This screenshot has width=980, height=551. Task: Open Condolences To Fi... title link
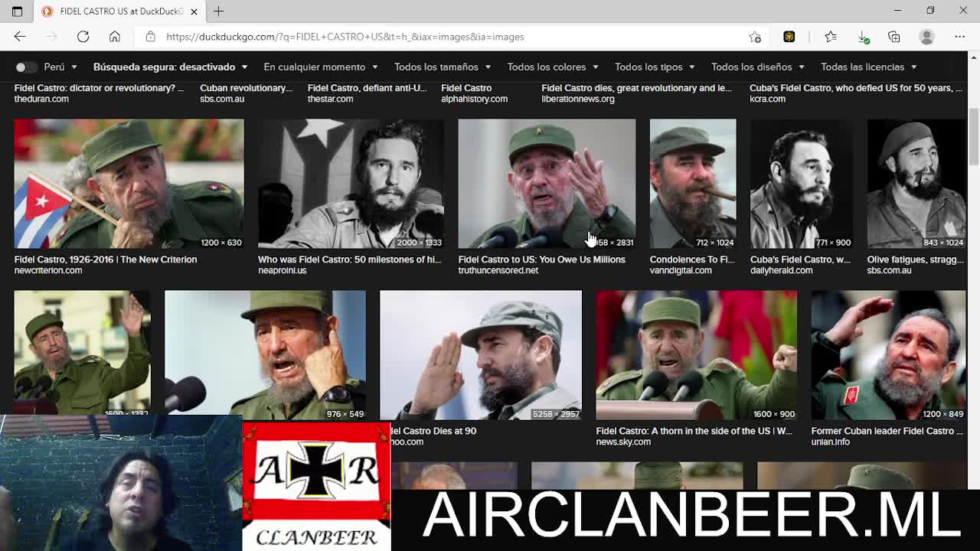(x=692, y=259)
